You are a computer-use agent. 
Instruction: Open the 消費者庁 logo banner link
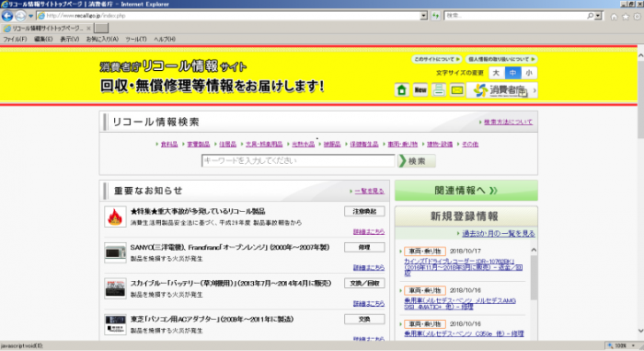tap(502, 90)
